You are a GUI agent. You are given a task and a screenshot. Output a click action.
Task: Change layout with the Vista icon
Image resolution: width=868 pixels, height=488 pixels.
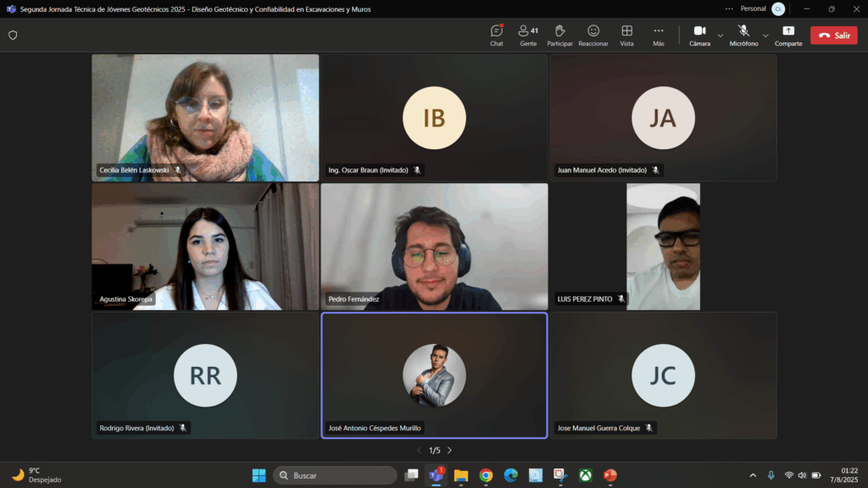point(626,35)
